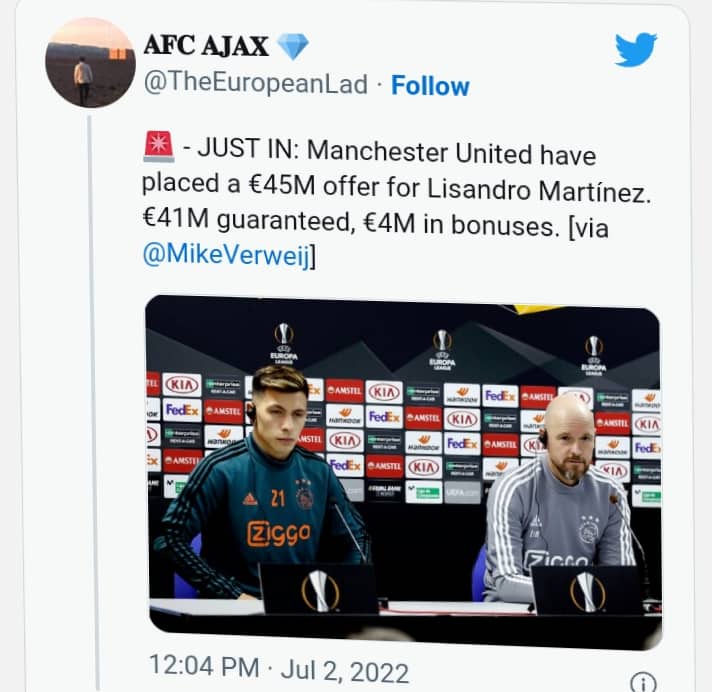Click the center Europa League backdrop logo
The image size is (712, 692).
pyautogui.click(x=442, y=348)
